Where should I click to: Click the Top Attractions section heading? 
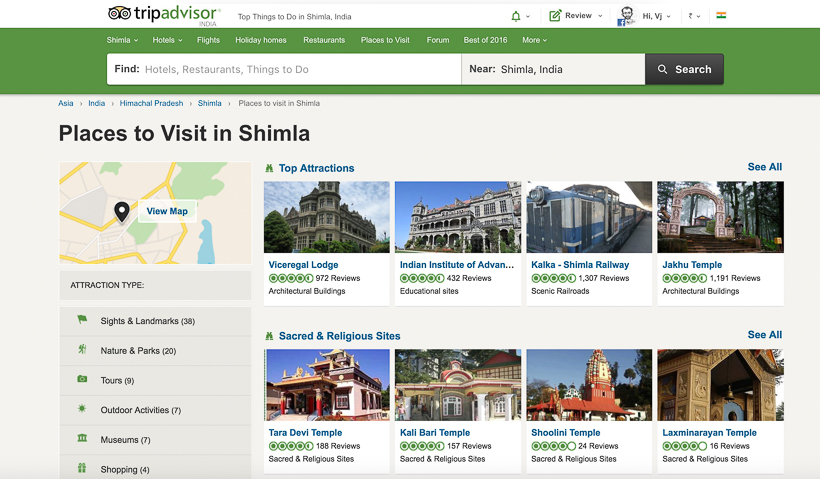tap(316, 168)
